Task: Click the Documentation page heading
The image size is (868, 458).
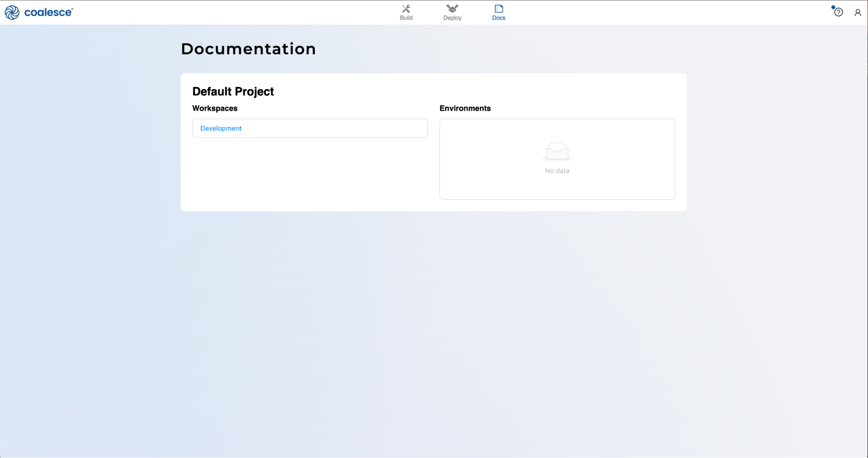Action: tap(248, 49)
